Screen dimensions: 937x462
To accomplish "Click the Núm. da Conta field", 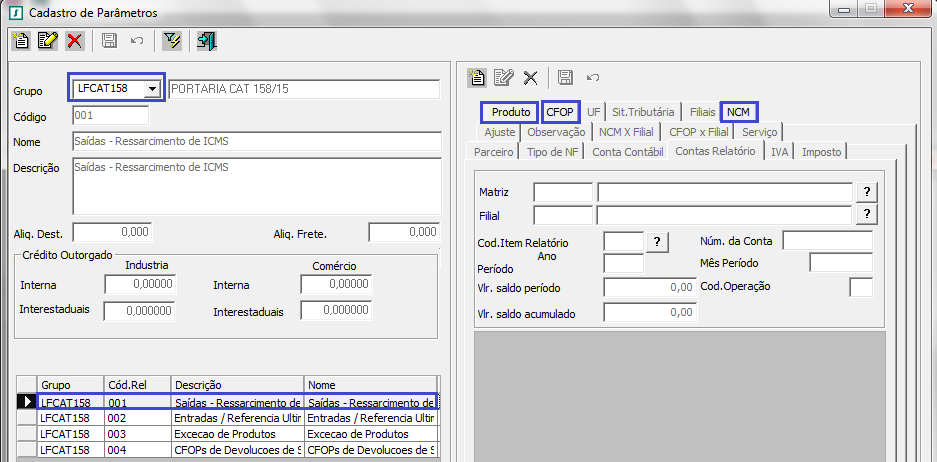I will coord(828,241).
